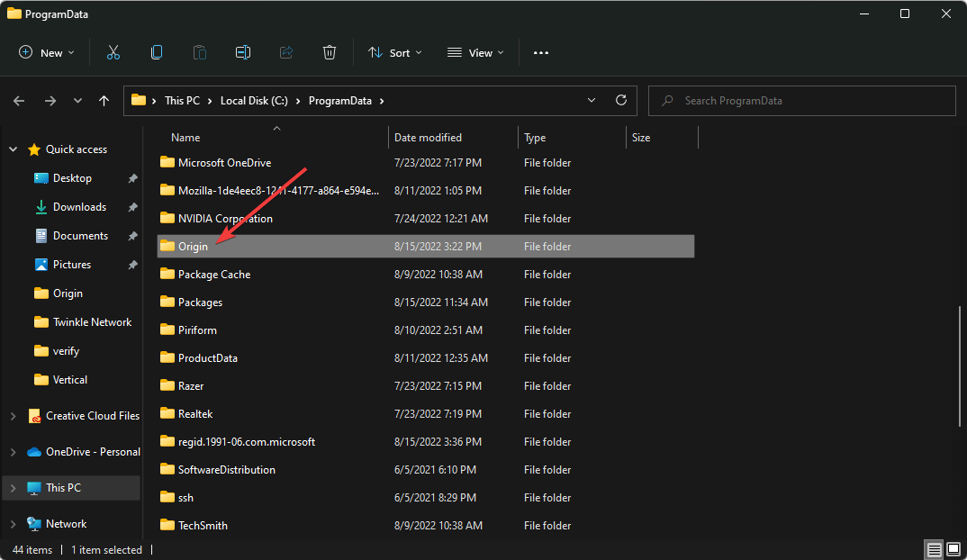Viewport: 967px width, 560px height.
Task: Click the Share icon in toolbar
Action: 286,53
